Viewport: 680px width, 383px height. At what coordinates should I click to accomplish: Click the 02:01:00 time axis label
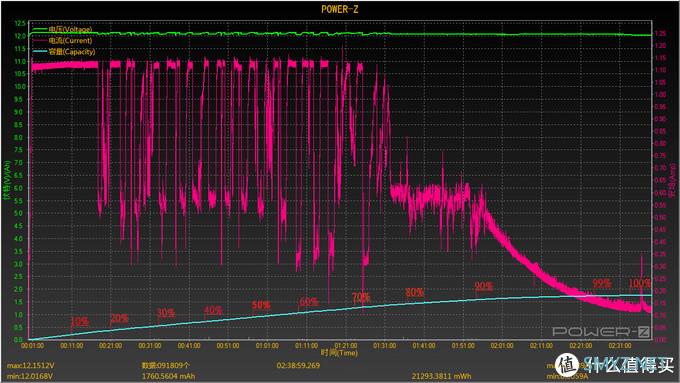pos(502,346)
